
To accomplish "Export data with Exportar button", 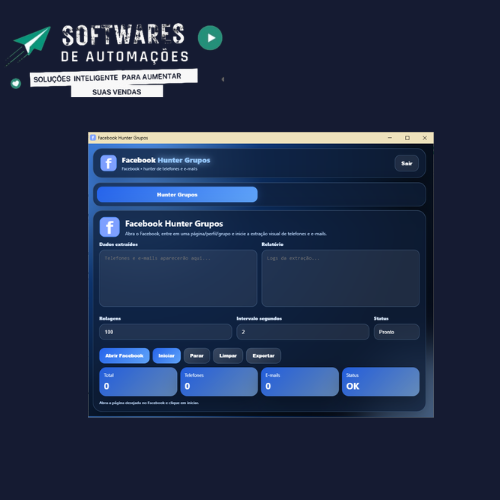I will coord(263,356).
